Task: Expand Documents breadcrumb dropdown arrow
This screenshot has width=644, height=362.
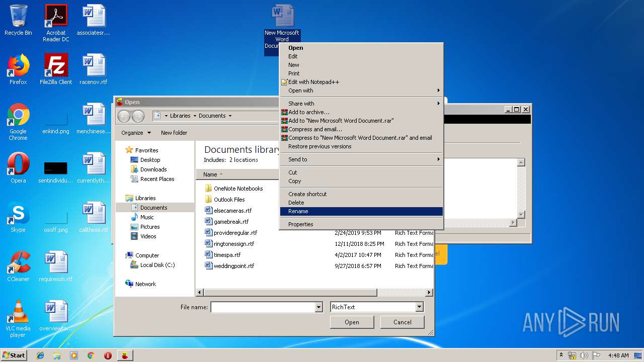Action: coord(230,116)
